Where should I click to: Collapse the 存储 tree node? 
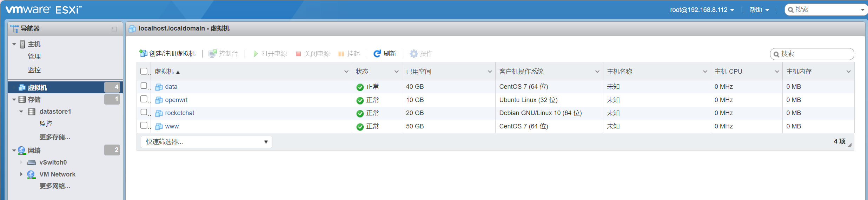click(x=14, y=100)
